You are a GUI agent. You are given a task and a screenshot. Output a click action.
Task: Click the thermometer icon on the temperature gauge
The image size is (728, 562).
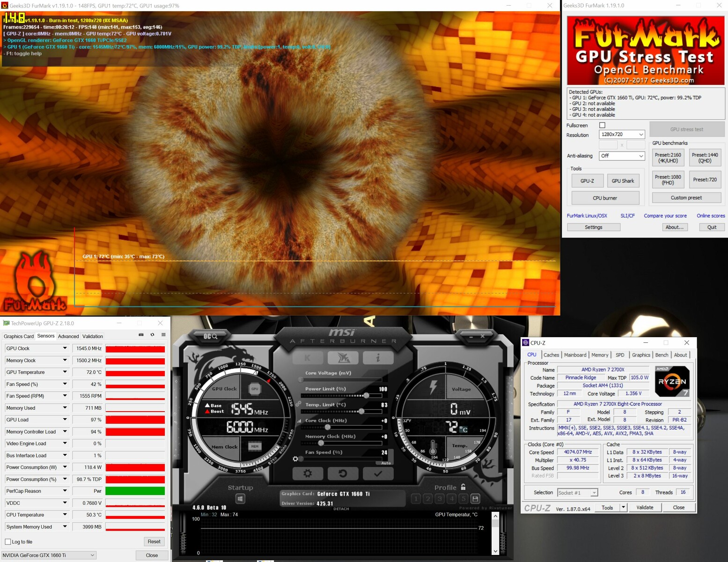click(x=433, y=448)
